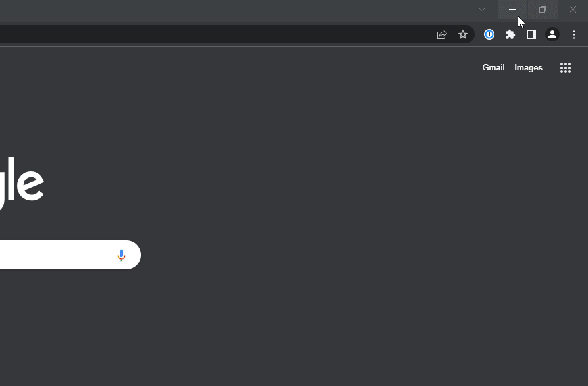Click the Share this page icon
This screenshot has height=386, width=588.
click(x=442, y=35)
